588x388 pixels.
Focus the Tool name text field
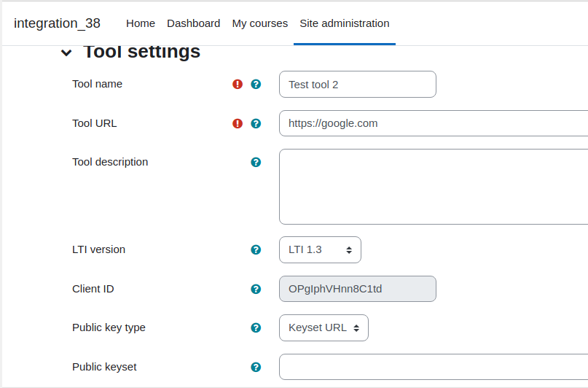357,85
